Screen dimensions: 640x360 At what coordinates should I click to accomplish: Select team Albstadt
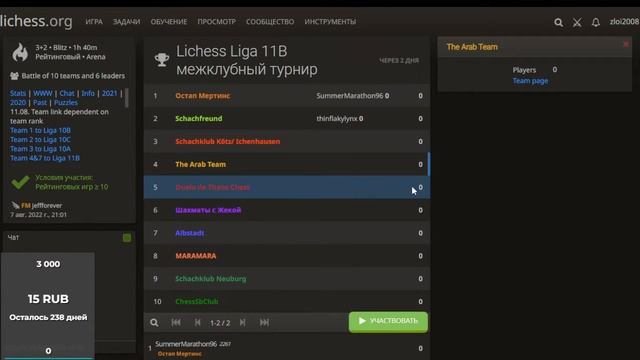287,233
